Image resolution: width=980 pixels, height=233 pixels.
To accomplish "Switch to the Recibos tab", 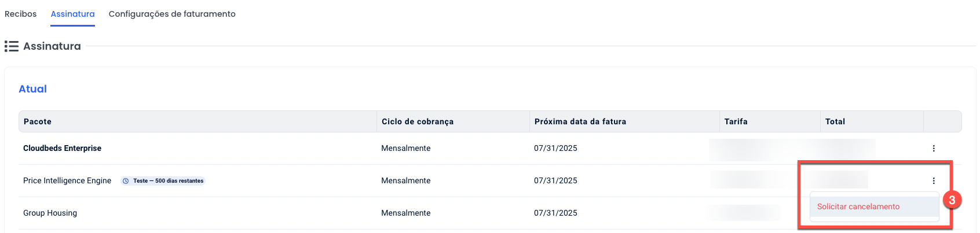I will (20, 14).
